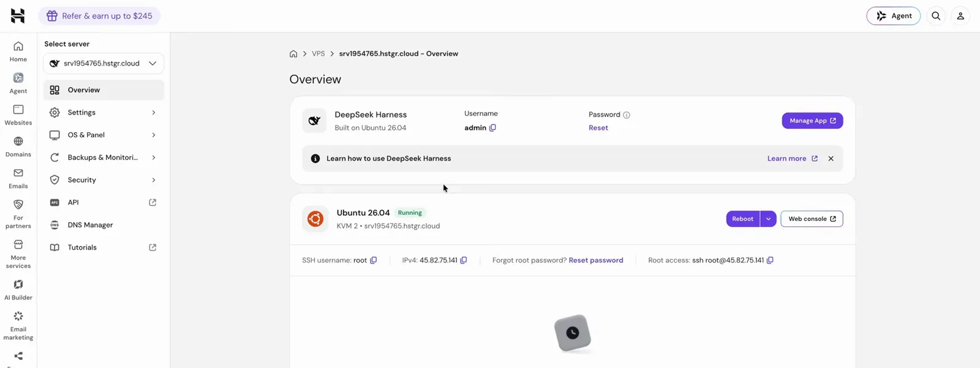Open Email marketing section
This screenshot has height=368, width=980.
pyautogui.click(x=18, y=326)
